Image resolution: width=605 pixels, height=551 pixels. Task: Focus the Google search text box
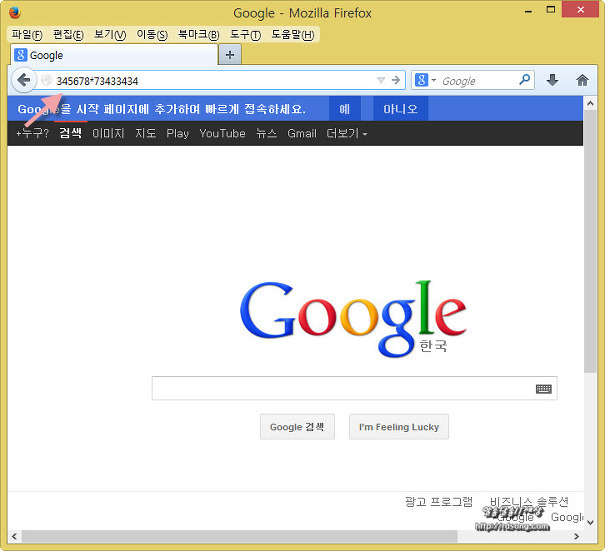354,388
